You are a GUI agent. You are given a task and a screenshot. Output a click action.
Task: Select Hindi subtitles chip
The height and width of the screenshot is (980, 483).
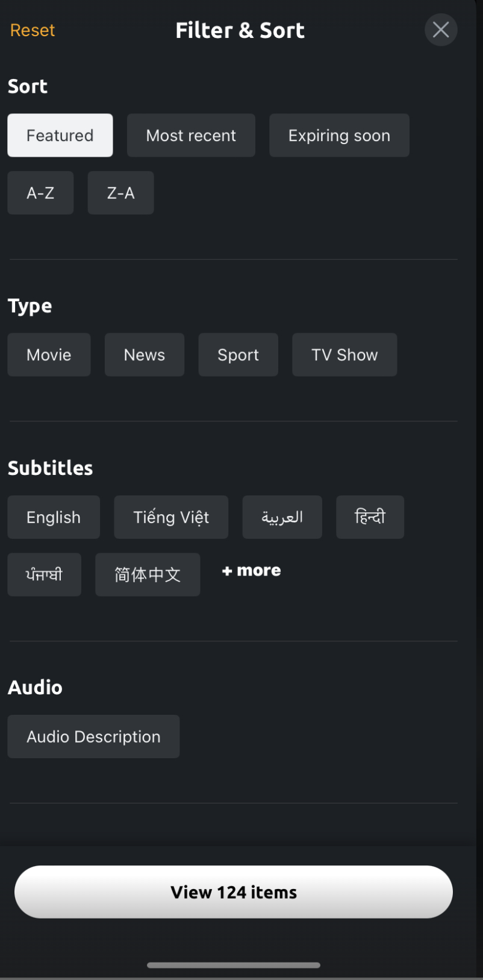(x=370, y=517)
